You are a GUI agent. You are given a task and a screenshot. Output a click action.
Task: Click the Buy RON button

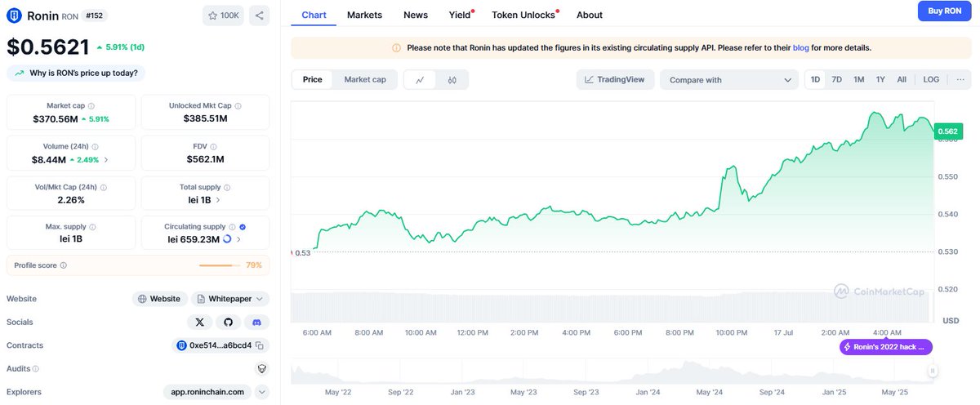click(944, 11)
